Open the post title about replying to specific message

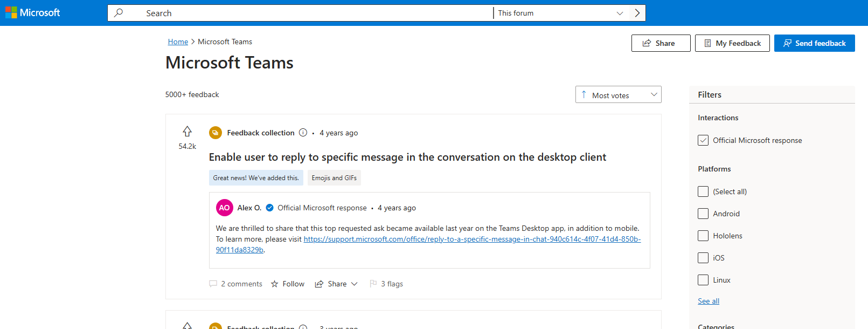click(x=407, y=157)
